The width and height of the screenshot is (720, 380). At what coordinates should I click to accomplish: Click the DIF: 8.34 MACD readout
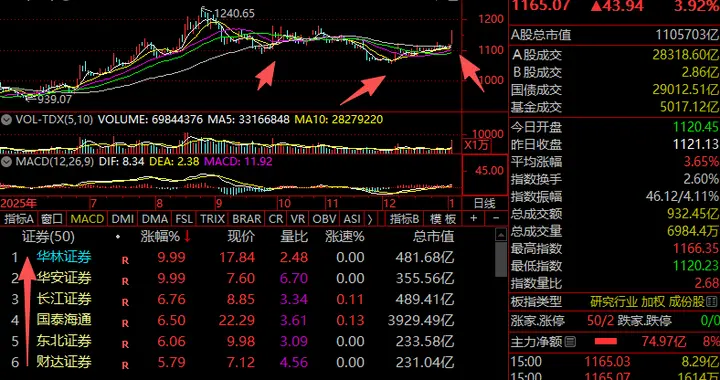[123, 162]
